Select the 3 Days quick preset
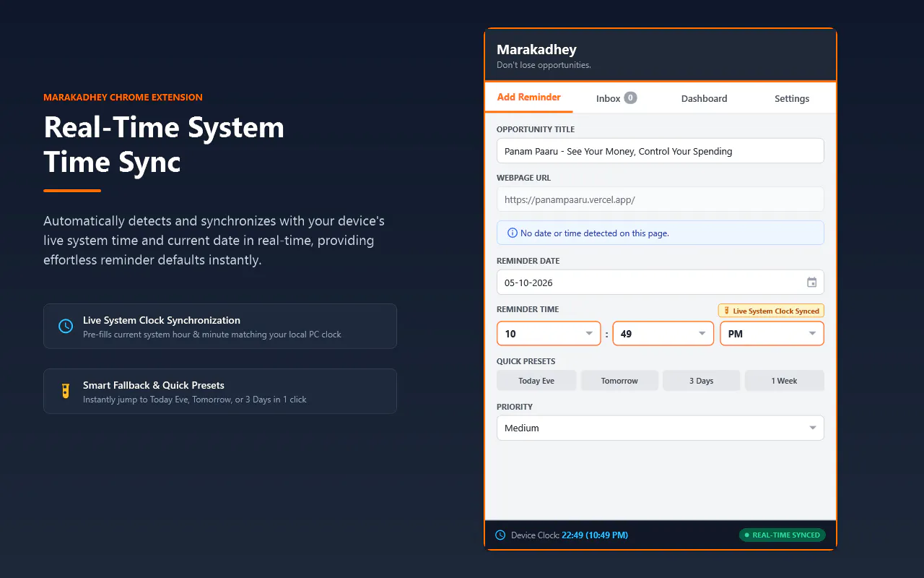The image size is (924, 578). tap(702, 381)
